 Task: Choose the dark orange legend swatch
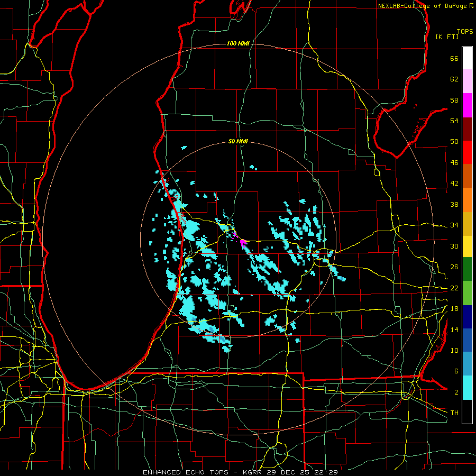click(467, 176)
